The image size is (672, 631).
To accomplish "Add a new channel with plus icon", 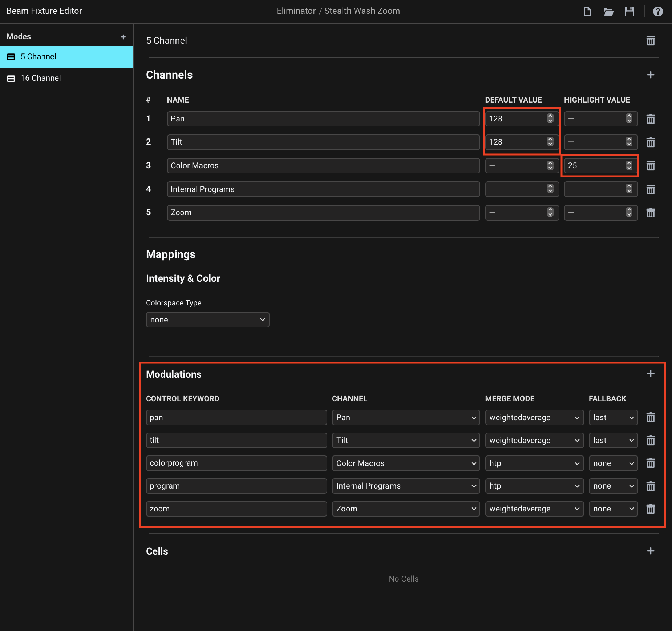I will click(x=651, y=75).
